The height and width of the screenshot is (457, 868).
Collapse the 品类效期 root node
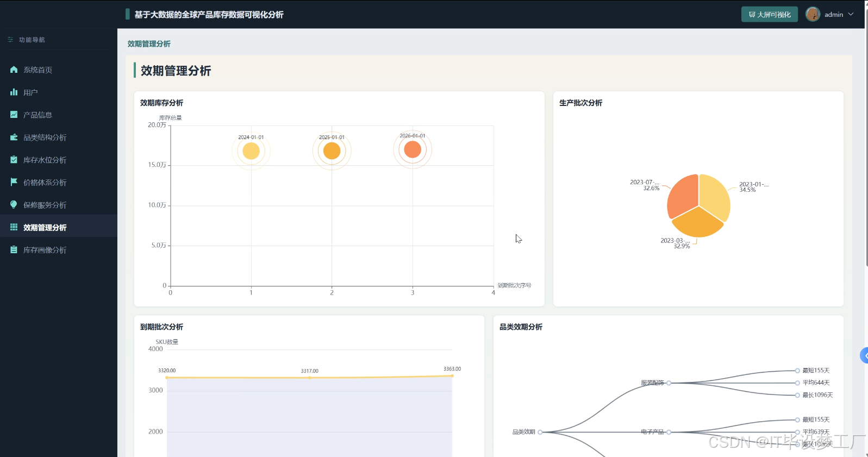540,432
